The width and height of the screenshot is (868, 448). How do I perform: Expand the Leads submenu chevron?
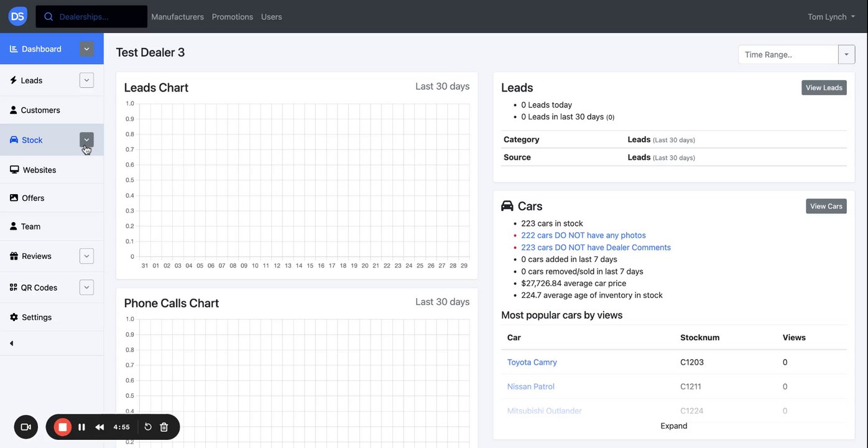click(86, 80)
